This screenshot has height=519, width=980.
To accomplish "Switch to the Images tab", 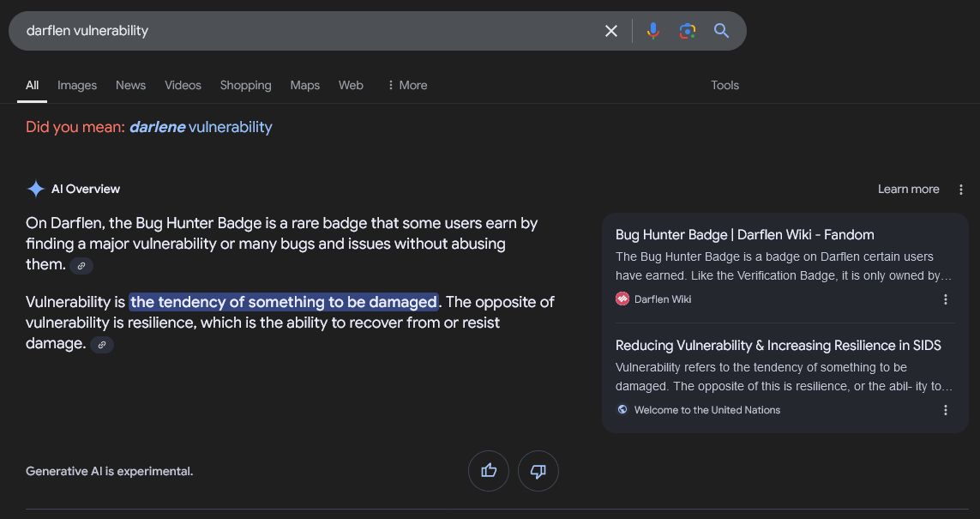I will 77,86.
